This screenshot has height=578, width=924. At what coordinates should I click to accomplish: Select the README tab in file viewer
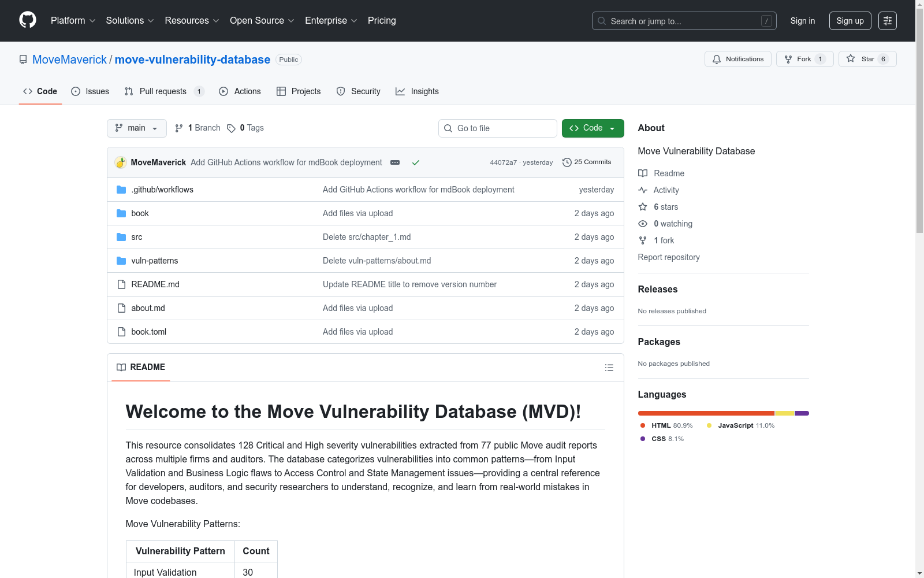click(x=141, y=367)
